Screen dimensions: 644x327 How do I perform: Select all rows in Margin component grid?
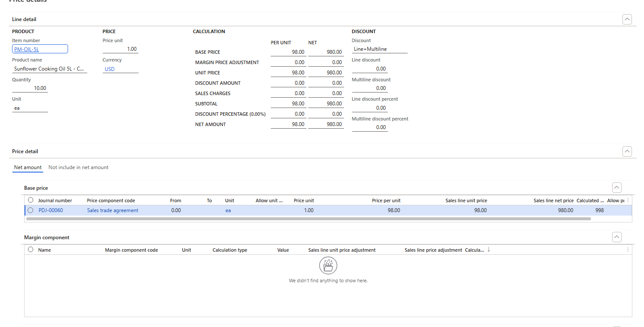point(31,250)
